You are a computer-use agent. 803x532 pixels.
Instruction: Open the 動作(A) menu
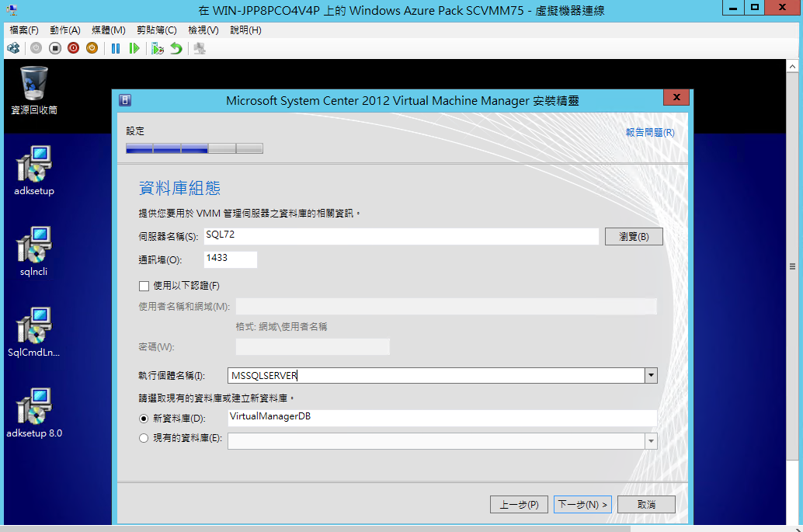coord(65,30)
